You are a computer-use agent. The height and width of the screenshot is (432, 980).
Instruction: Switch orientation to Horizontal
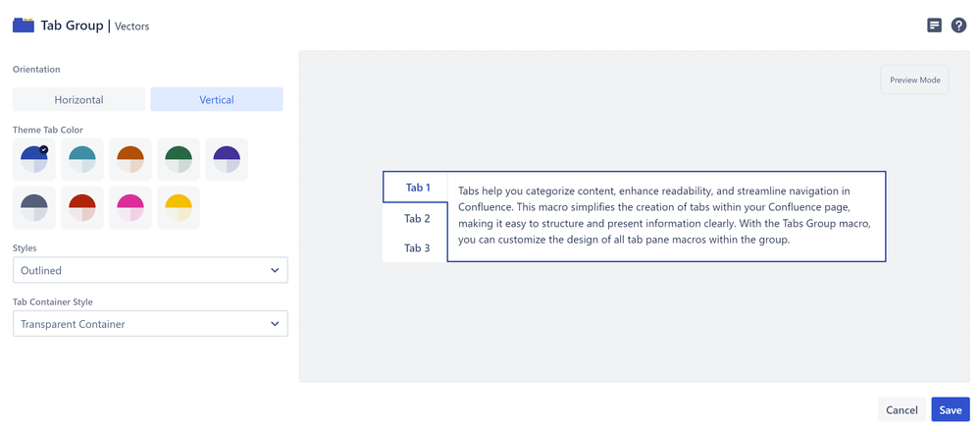pos(78,99)
